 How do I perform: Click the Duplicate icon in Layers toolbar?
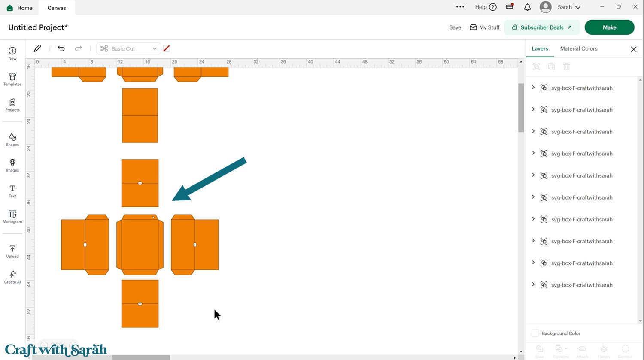(551, 67)
